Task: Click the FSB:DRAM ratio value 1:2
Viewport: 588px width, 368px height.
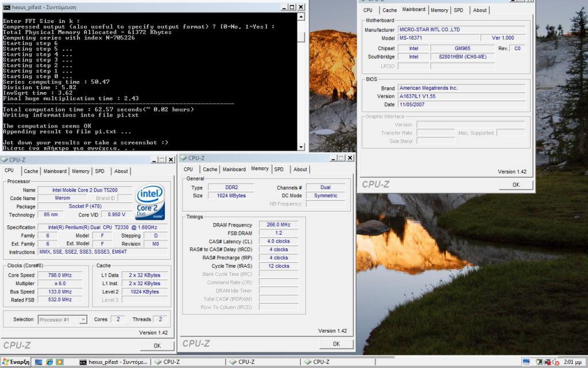Action: (x=278, y=233)
